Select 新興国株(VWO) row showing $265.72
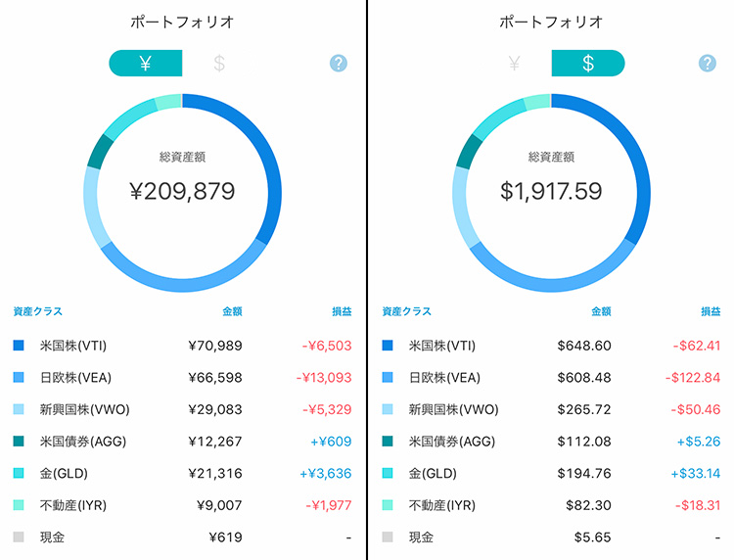 click(x=551, y=409)
